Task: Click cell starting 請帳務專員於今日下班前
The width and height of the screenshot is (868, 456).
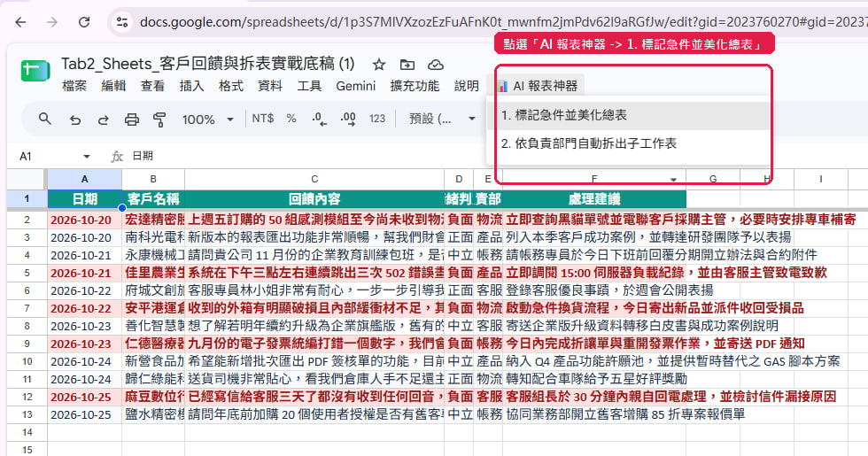Action: [x=594, y=255]
